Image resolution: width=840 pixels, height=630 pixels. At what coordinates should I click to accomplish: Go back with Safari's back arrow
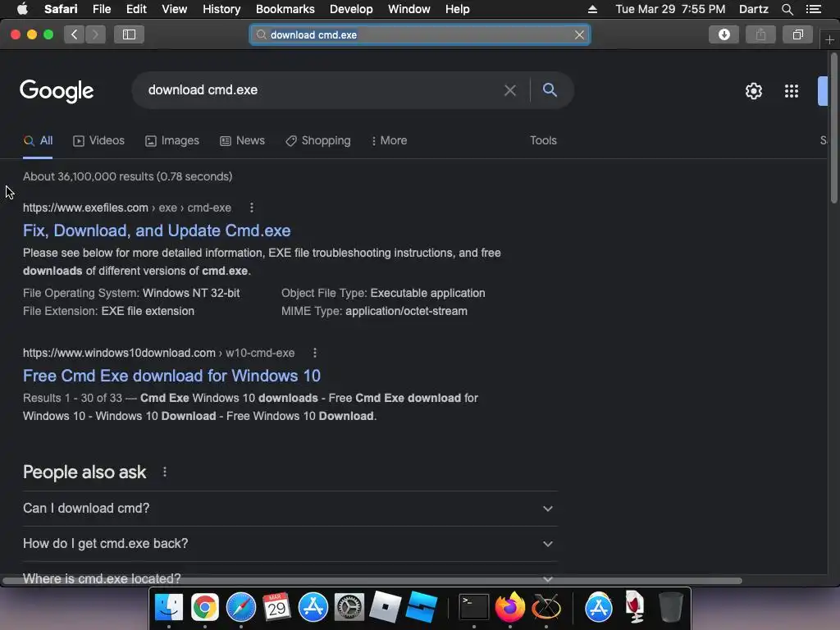pos(75,34)
